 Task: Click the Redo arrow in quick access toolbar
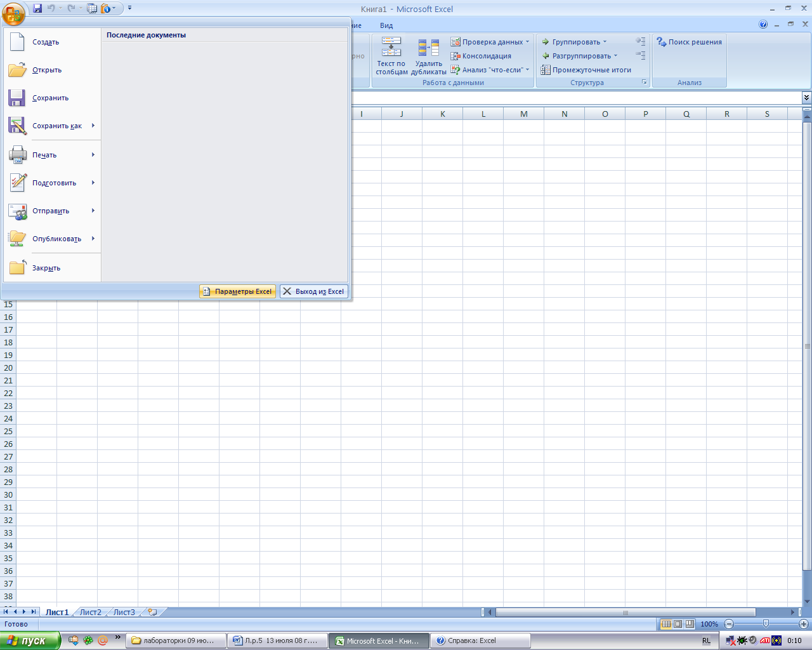click(x=72, y=8)
